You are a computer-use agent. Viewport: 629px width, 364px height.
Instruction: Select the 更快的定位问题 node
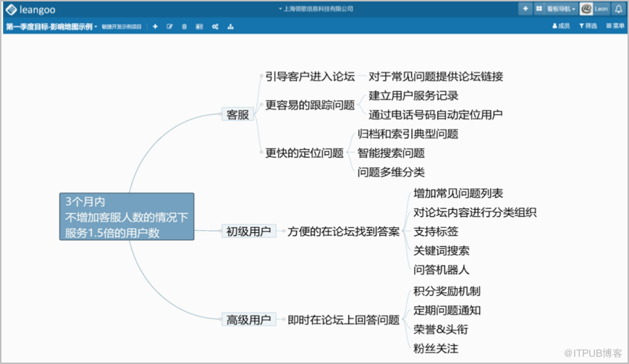(304, 153)
